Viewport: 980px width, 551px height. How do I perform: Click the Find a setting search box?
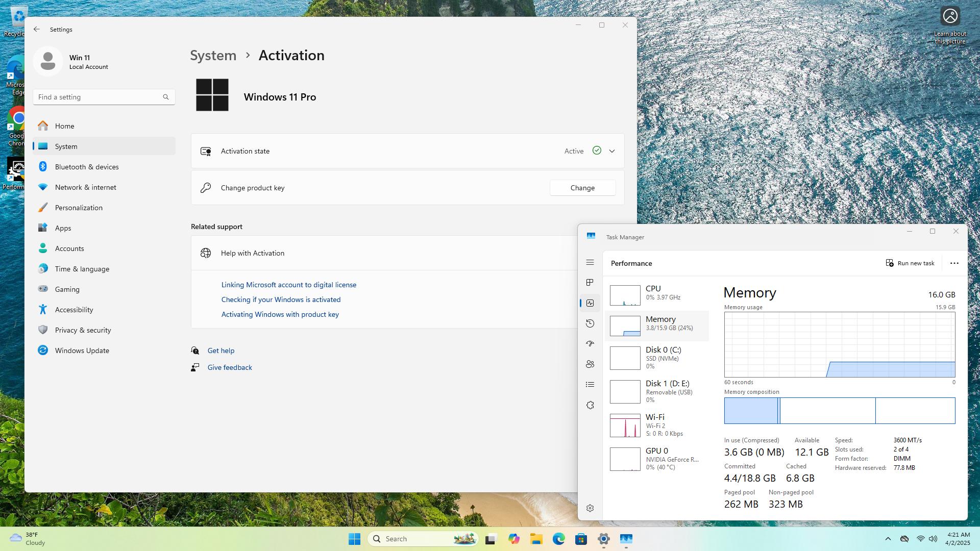click(x=104, y=97)
